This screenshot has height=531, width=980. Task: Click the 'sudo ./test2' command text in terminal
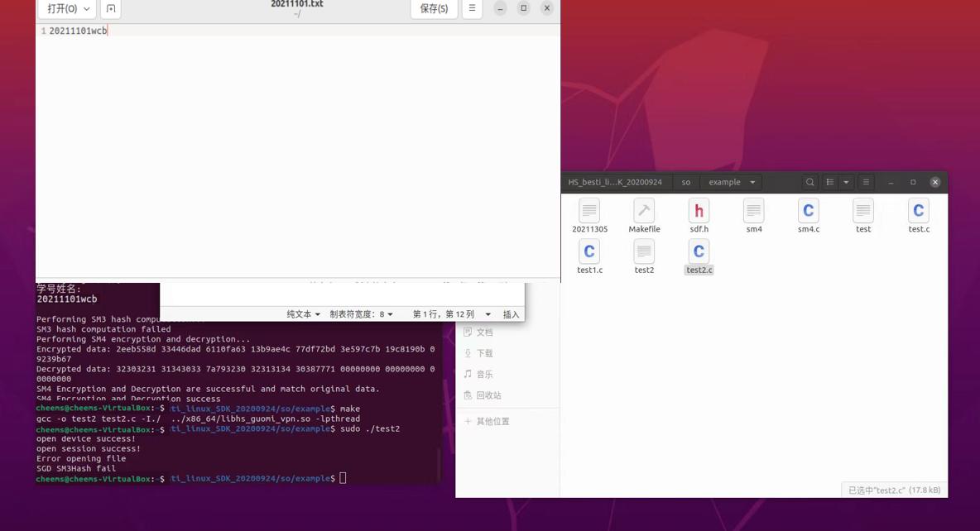coord(370,428)
